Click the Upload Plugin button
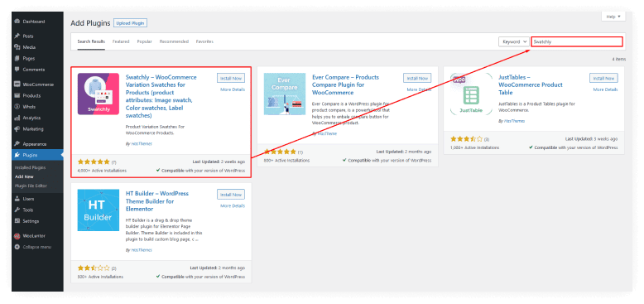 point(130,23)
